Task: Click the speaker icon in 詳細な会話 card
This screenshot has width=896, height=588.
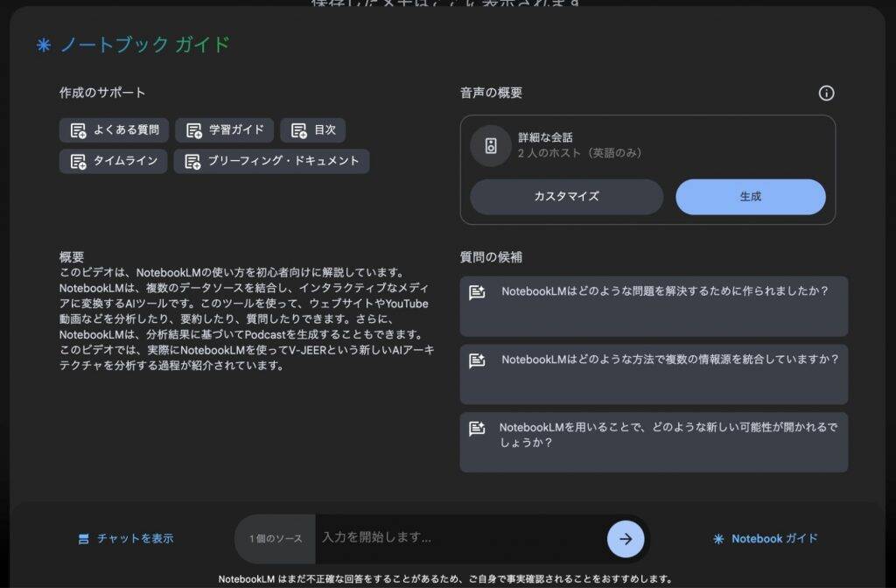Action: (491, 146)
